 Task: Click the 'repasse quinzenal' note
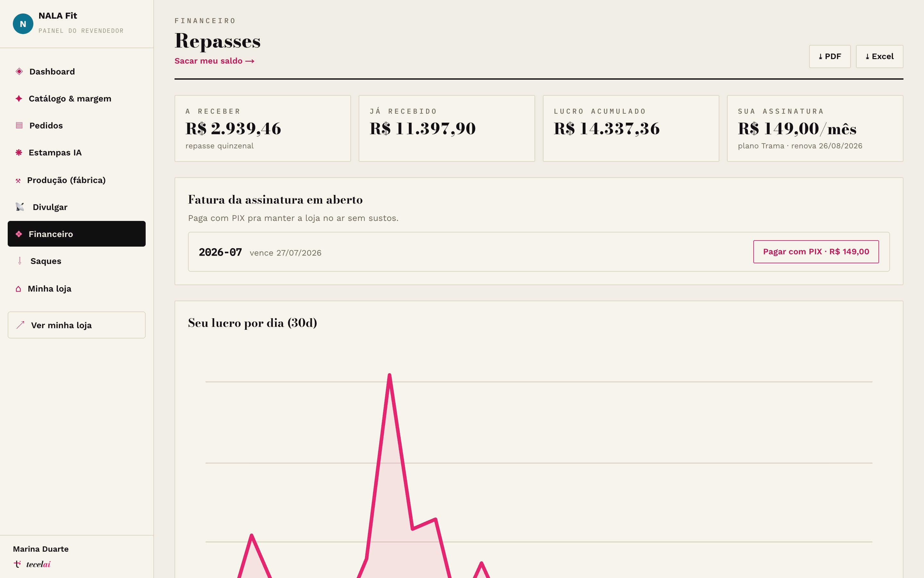(x=219, y=146)
